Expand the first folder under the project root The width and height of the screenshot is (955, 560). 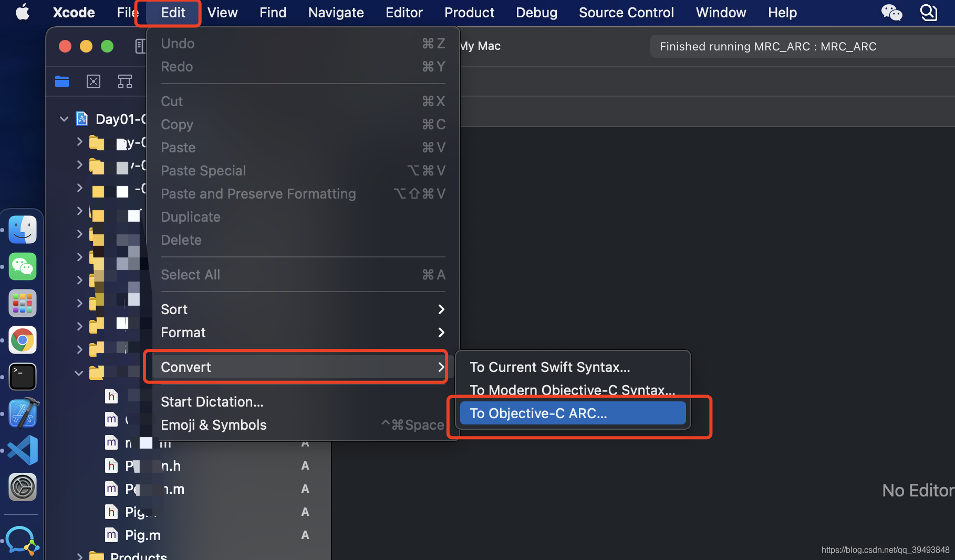tap(79, 142)
